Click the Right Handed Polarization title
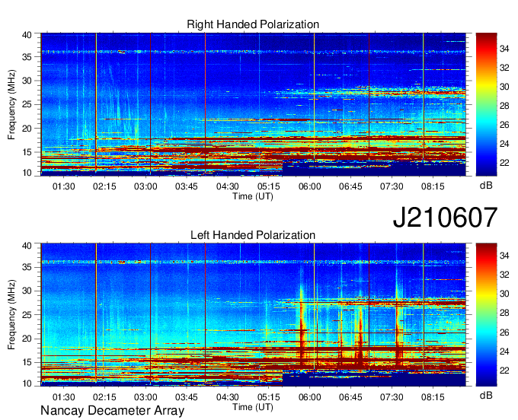518x420 pixels. (x=253, y=24)
